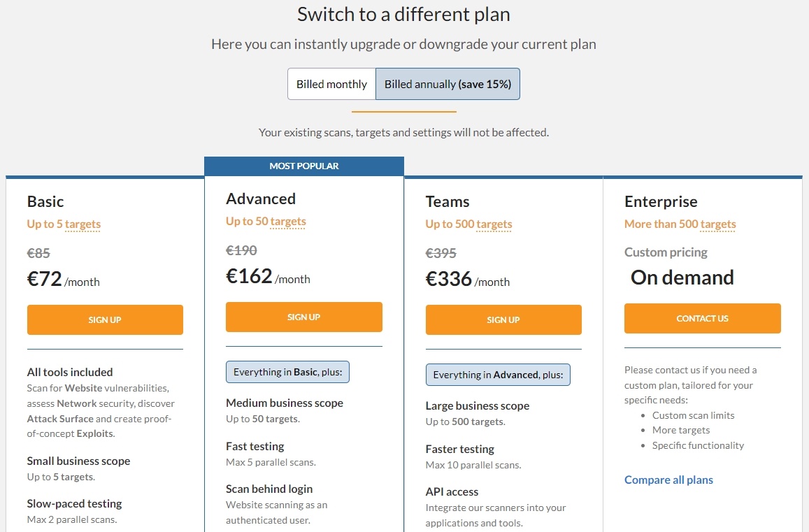Contact us about the Enterprise plan
809x532 pixels.
tap(702, 318)
